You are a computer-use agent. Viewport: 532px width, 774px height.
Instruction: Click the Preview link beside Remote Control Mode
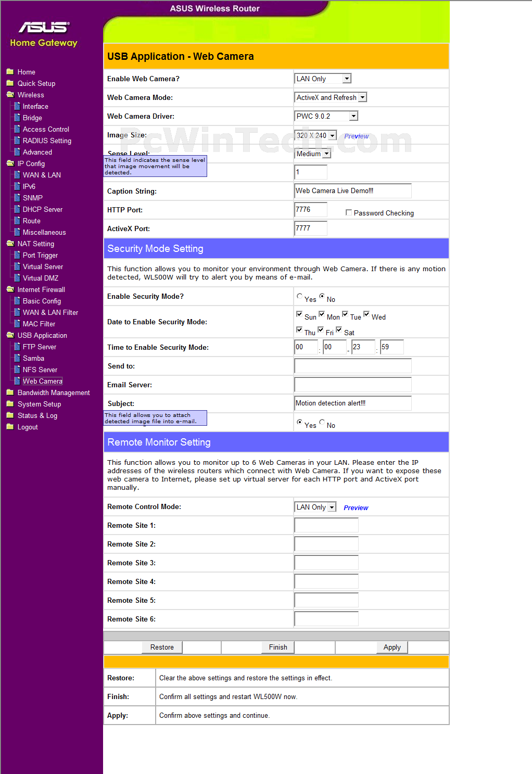[x=356, y=507]
